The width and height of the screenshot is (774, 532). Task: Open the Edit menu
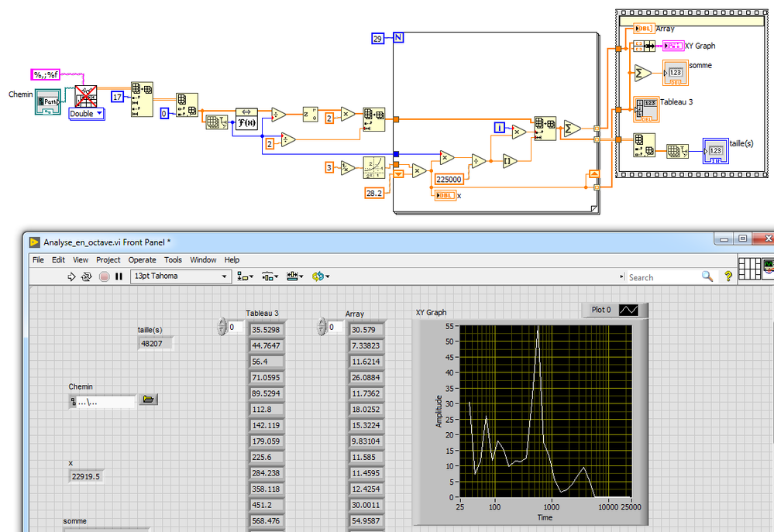[x=58, y=260]
